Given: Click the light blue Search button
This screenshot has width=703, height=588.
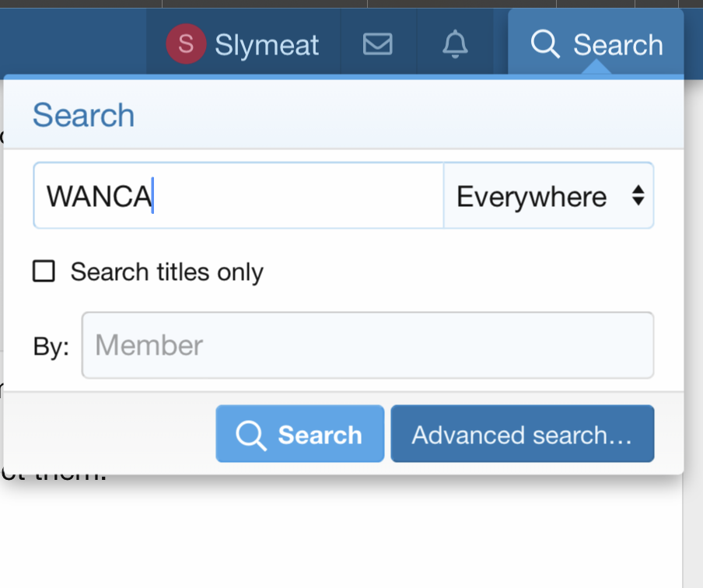Looking at the screenshot, I should [300, 434].
